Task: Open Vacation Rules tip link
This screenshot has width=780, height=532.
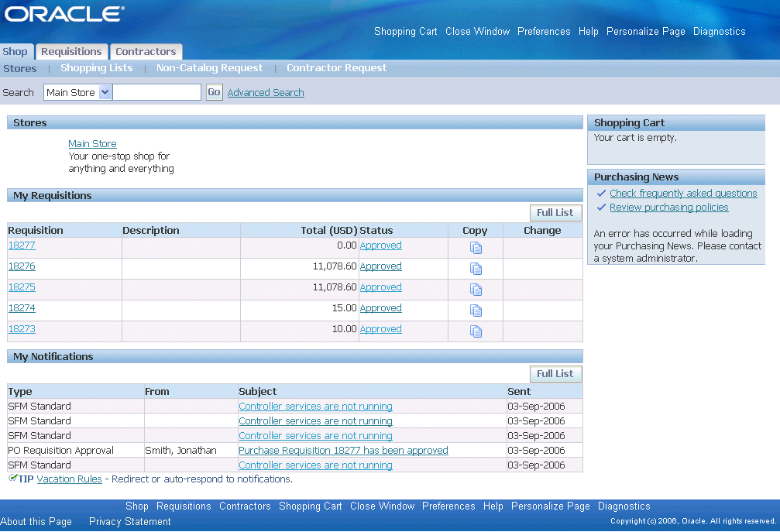Action: click(x=69, y=479)
